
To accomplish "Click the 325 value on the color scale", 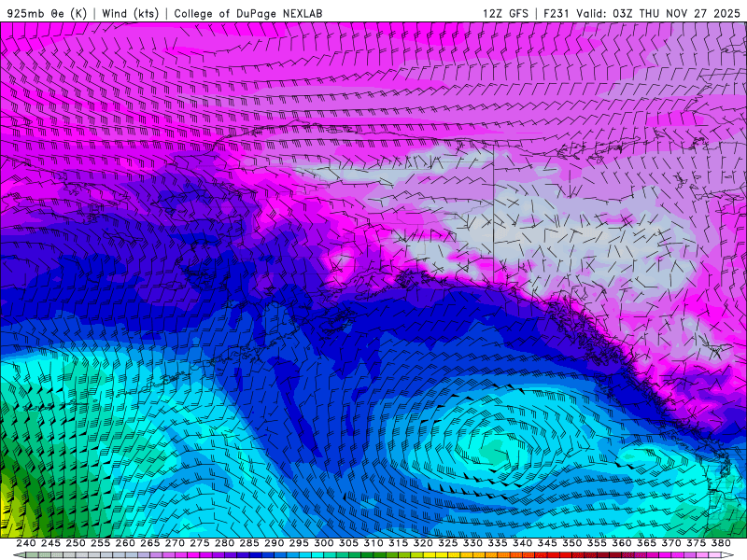I will tap(448, 543).
